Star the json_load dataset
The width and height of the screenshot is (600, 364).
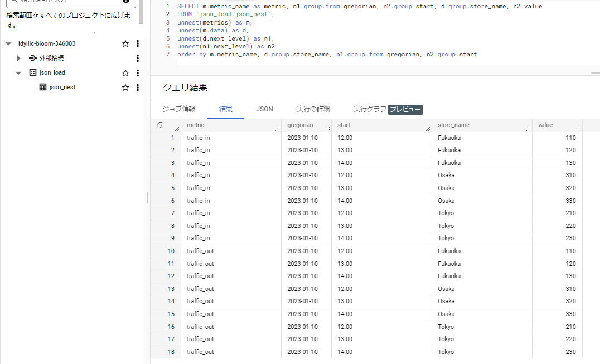click(125, 72)
